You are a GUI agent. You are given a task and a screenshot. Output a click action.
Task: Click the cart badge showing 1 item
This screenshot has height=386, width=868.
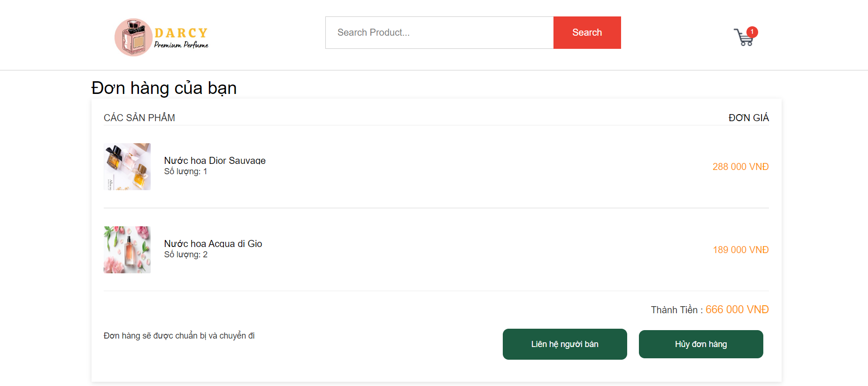click(752, 32)
